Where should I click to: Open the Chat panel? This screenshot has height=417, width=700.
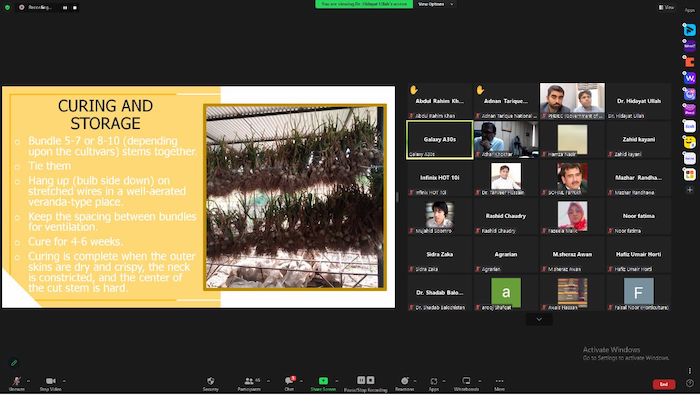[289, 383]
